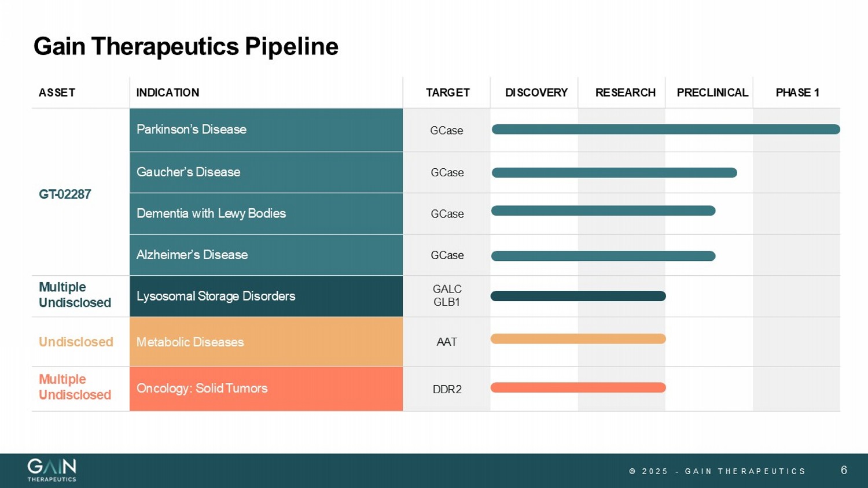Click the PRECLINICAL column header

coord(712,93)
